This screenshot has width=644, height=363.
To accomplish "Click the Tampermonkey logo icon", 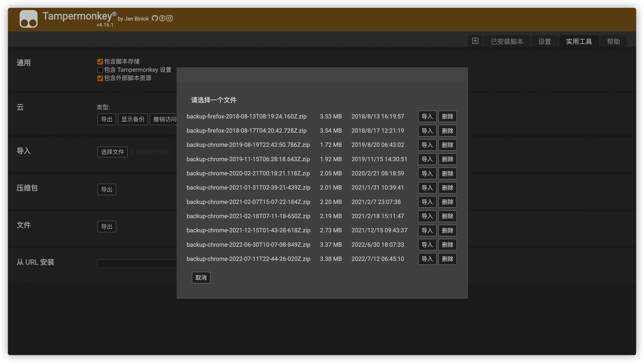I will (x=29, y=19).
